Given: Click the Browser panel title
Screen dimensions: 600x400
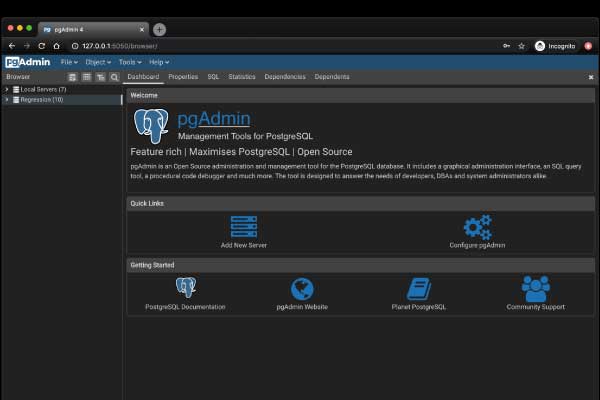Looking at the screenshot, I should point(18,77).
